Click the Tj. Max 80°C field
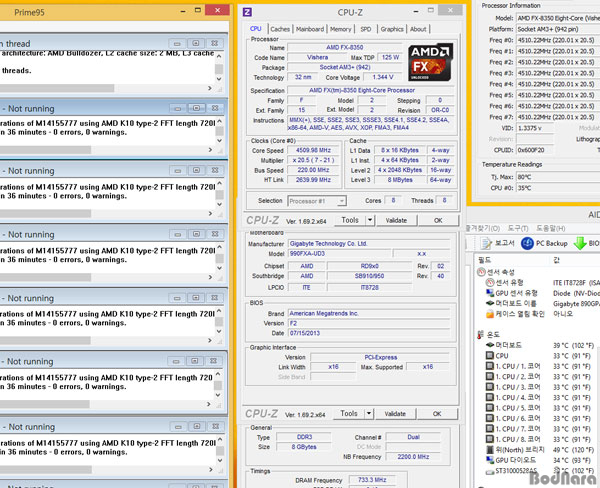 558,177
